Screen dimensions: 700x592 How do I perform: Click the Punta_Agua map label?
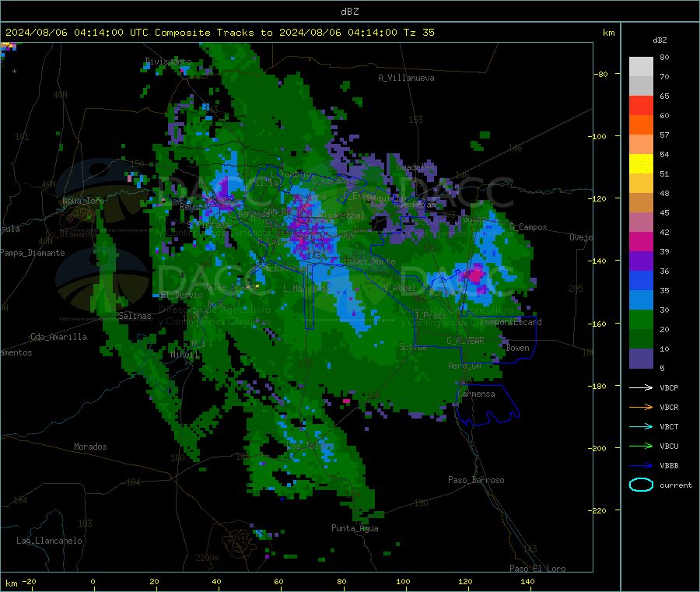pyautogui.click(x=355, y=528)
